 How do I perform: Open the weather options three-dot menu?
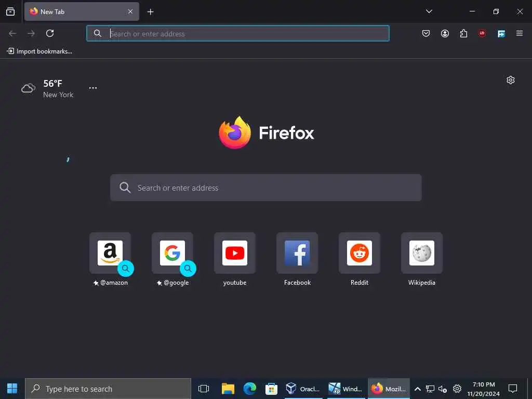click(x=93, y=88)
